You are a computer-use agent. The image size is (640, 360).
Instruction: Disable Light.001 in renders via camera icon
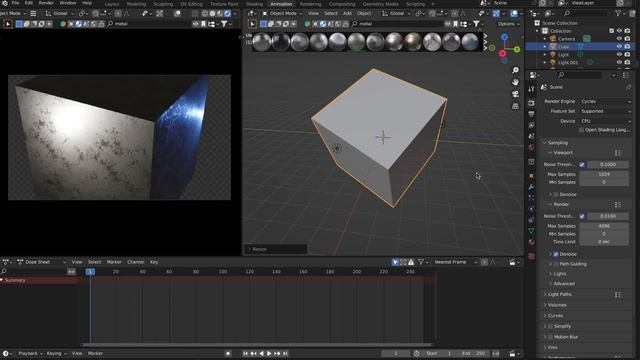coord(627,62)
